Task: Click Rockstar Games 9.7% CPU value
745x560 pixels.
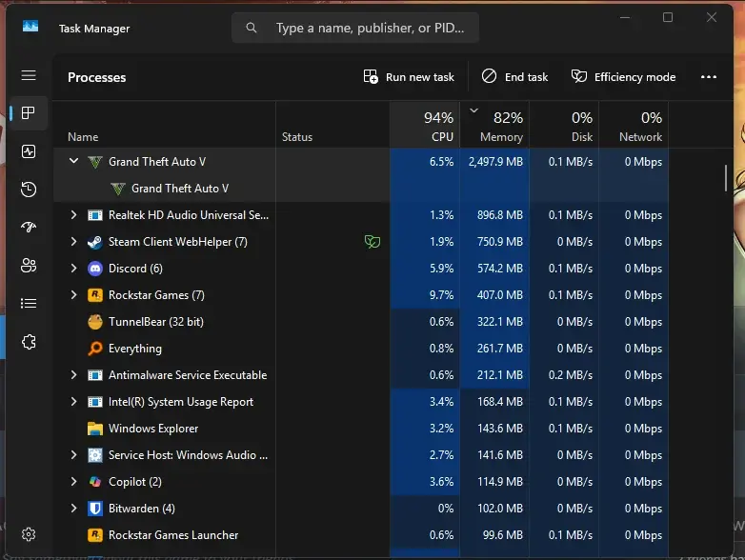Action: tap(441, 295)
